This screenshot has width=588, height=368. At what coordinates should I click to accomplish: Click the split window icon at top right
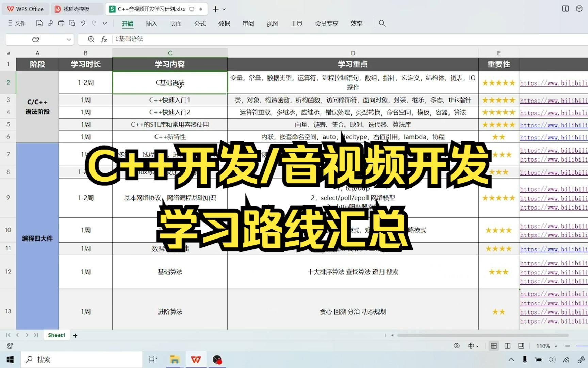tap(566, 9)
